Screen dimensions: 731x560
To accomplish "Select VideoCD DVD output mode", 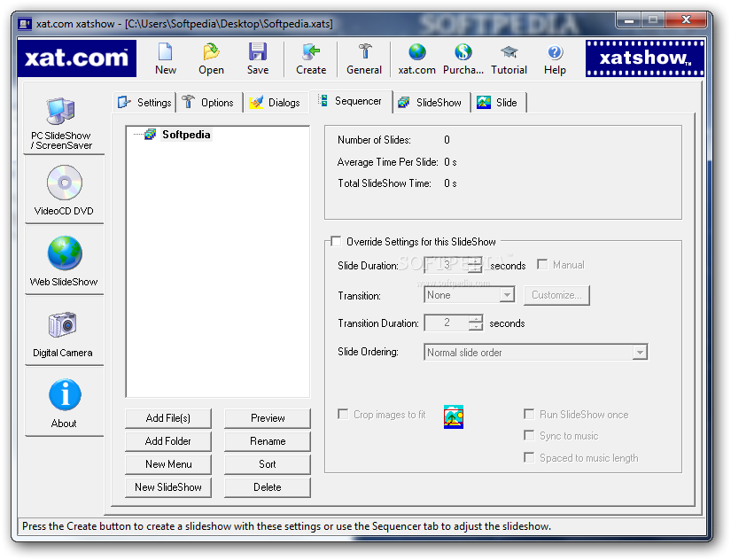I will [65, 191].
